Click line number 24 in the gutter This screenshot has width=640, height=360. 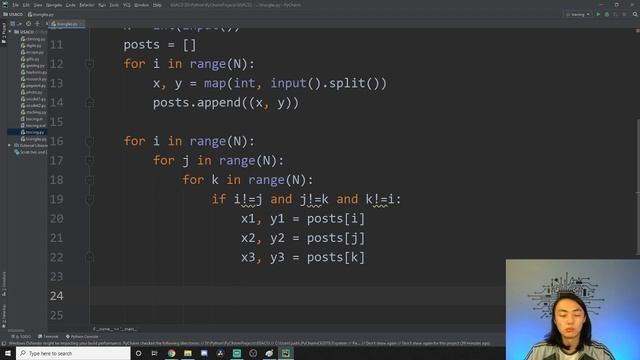(x=57, y=296)
